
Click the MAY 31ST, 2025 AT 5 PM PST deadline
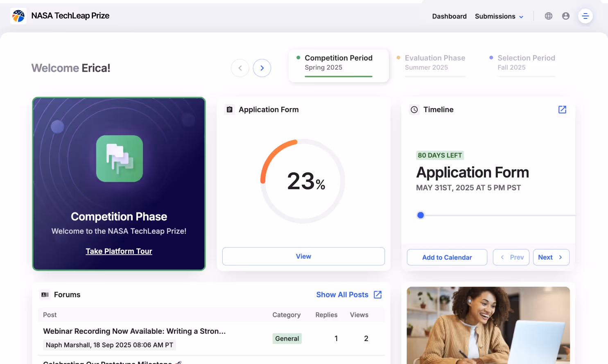468,188
